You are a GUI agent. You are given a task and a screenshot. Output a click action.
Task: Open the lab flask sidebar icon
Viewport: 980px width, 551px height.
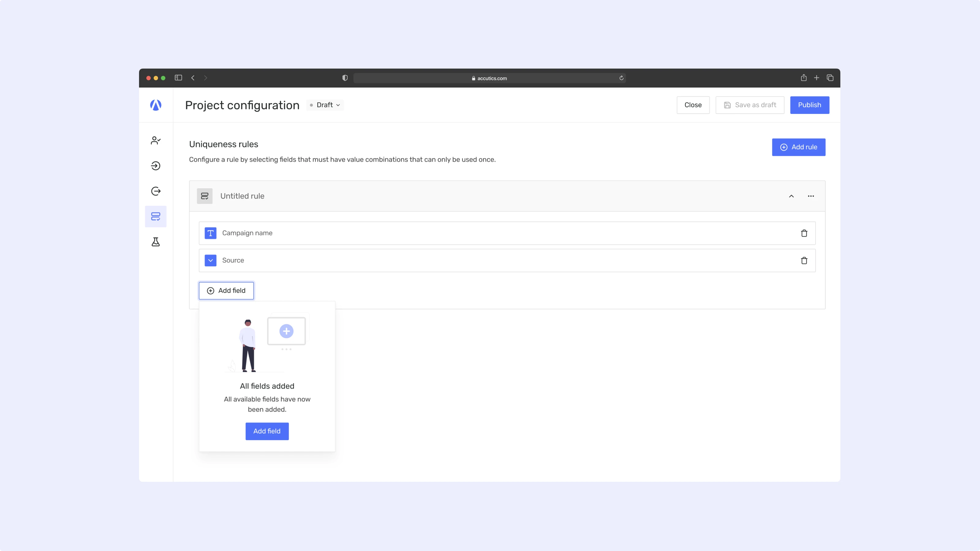pyautogui.click(x=156, y=242)
